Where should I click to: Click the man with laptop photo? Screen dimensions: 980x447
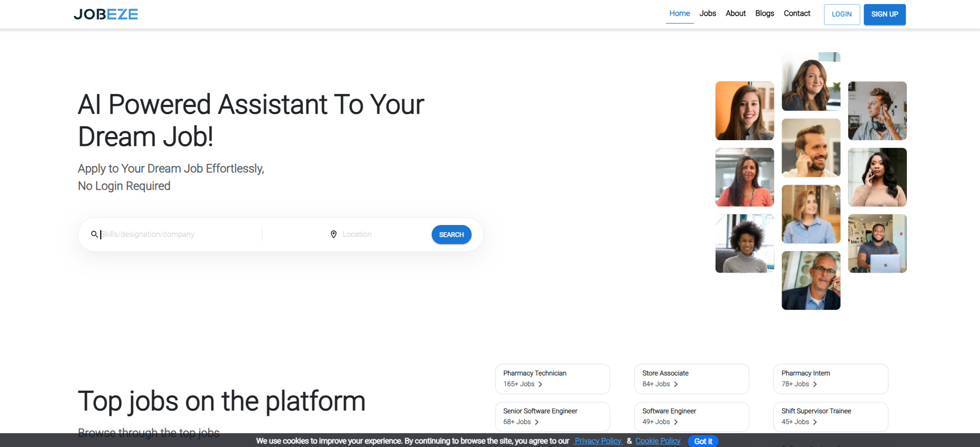point(877,243)
